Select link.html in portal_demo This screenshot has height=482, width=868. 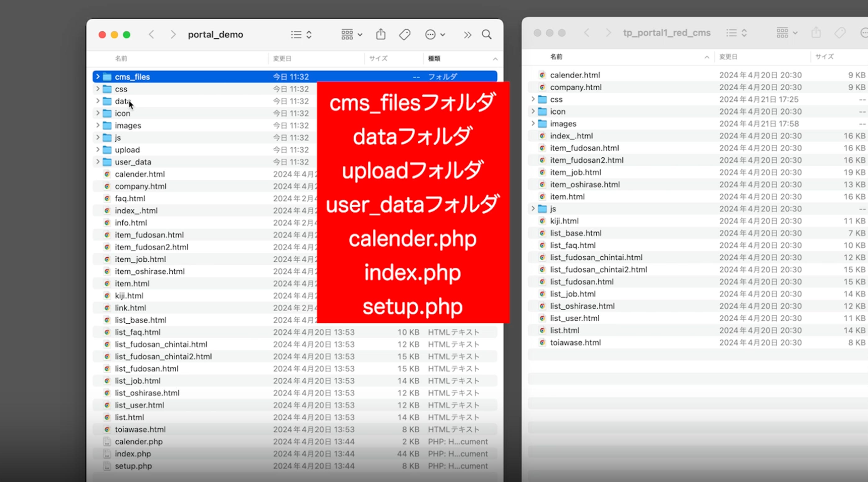click(x=130, y=308)
